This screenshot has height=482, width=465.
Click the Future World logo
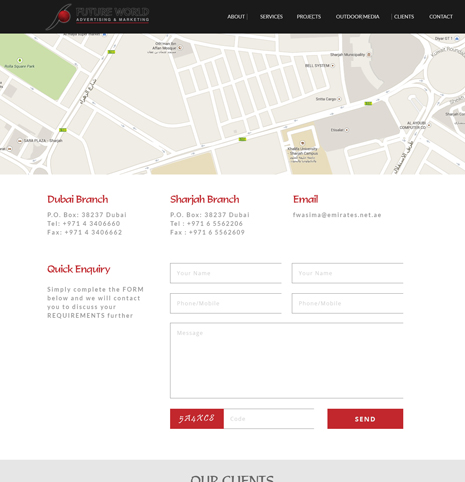coord(97,16)
